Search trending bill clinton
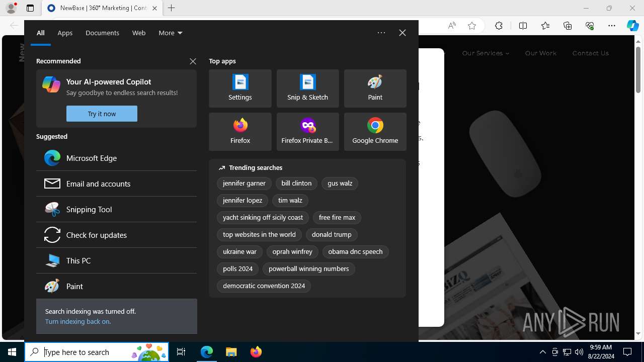Viewport: 644px width, 362px height. click(296, 184)
